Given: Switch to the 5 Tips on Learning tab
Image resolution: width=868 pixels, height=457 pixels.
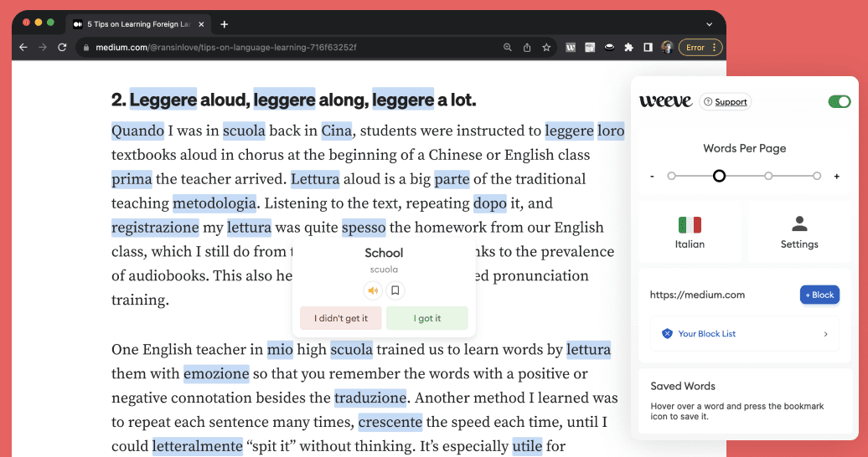Looking at the screenshot, I should (138, 24).
